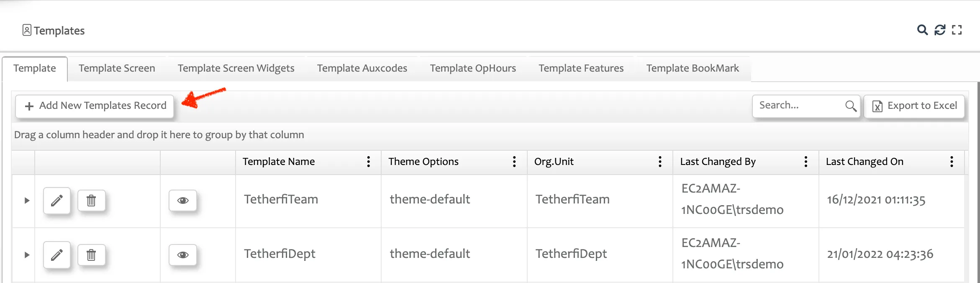Screen dimensions: 980x283
Task: Delete the TetherfiDept template record
Action: point(91,255)
